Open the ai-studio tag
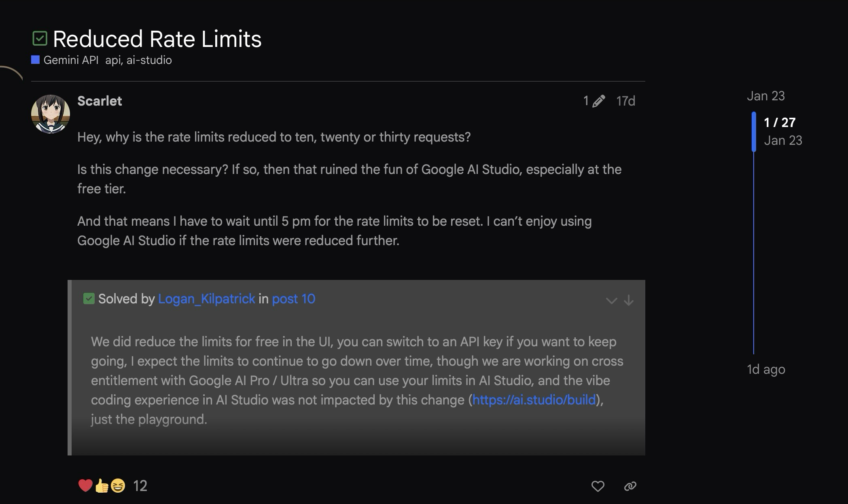Viewport: 848px width, 504px height. click(149, 60)
